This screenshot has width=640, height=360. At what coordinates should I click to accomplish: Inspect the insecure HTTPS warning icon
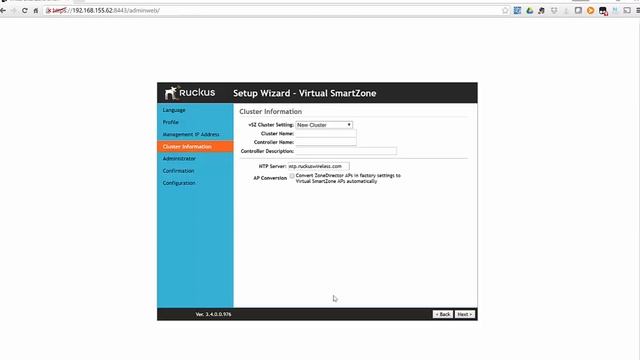click(49, 11)
